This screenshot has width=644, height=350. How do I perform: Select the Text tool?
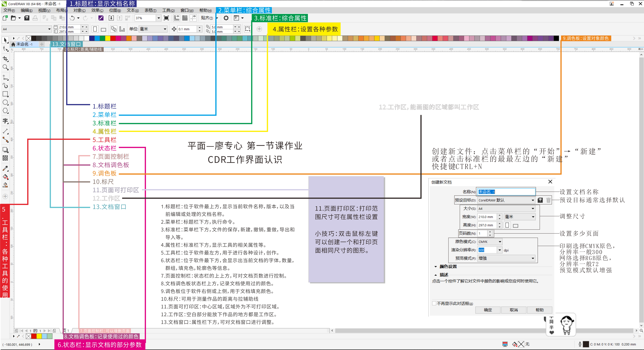pyautogui.click(x=5, y=121)
